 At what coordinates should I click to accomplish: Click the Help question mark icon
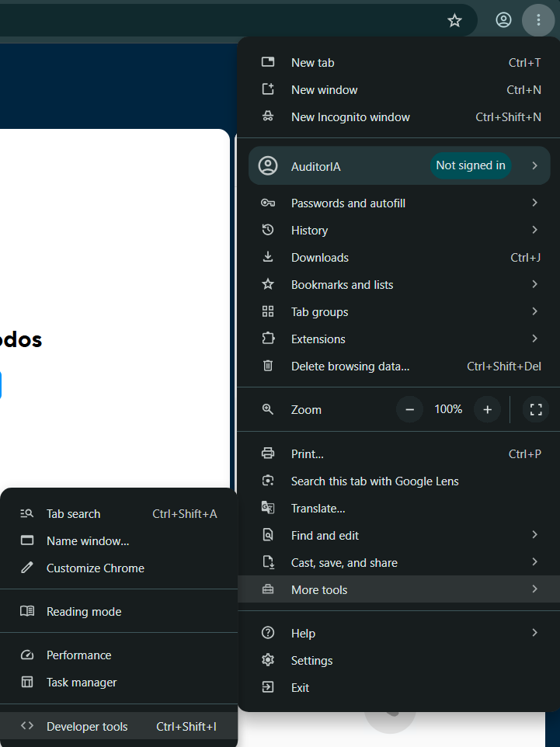tap(268, 633)
